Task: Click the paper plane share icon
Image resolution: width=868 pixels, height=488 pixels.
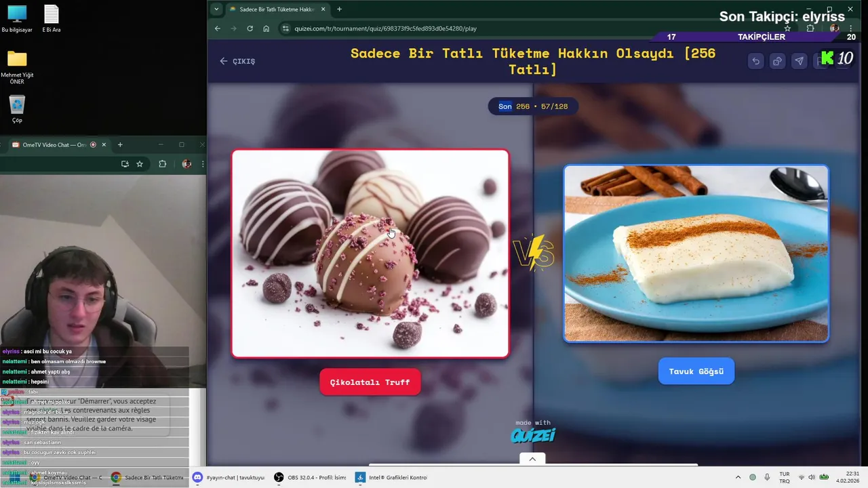Action: [x=799, y=61]
